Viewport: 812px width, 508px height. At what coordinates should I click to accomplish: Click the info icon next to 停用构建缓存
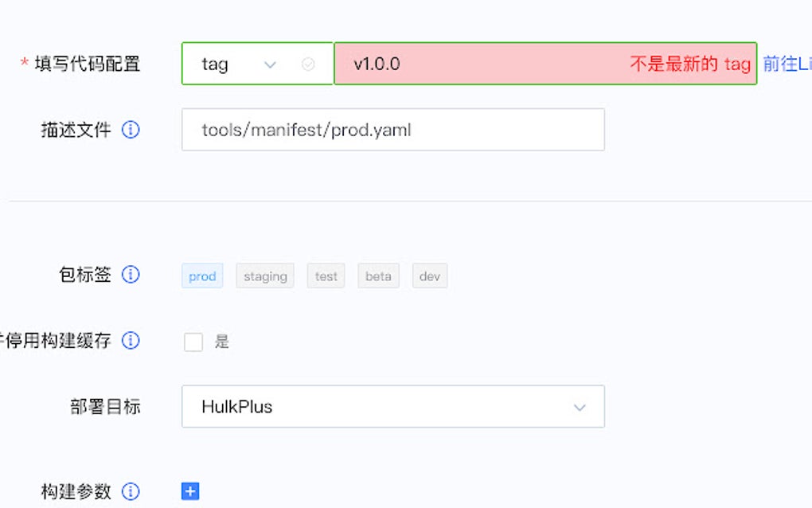[x=130, y=341]
